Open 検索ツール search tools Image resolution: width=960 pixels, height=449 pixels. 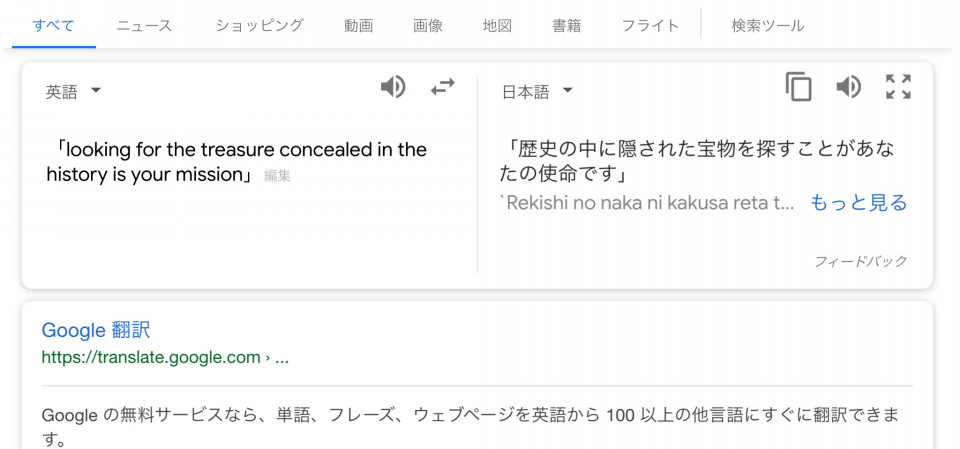click(x=768, y=26)
